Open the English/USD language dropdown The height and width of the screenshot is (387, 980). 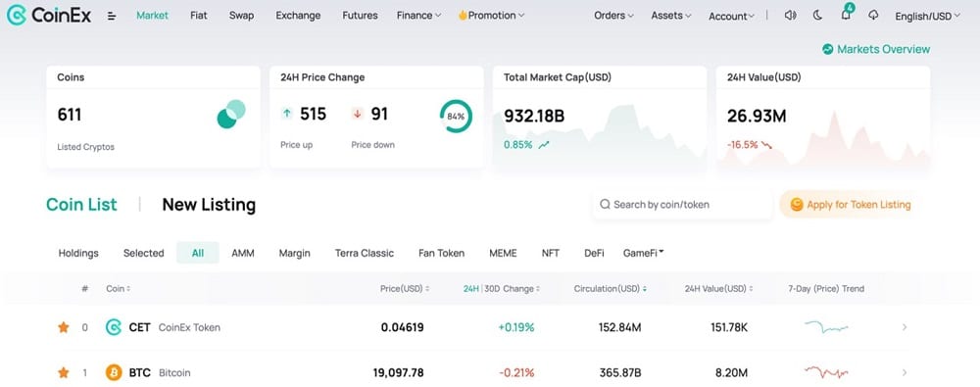[x=927, y=17]
